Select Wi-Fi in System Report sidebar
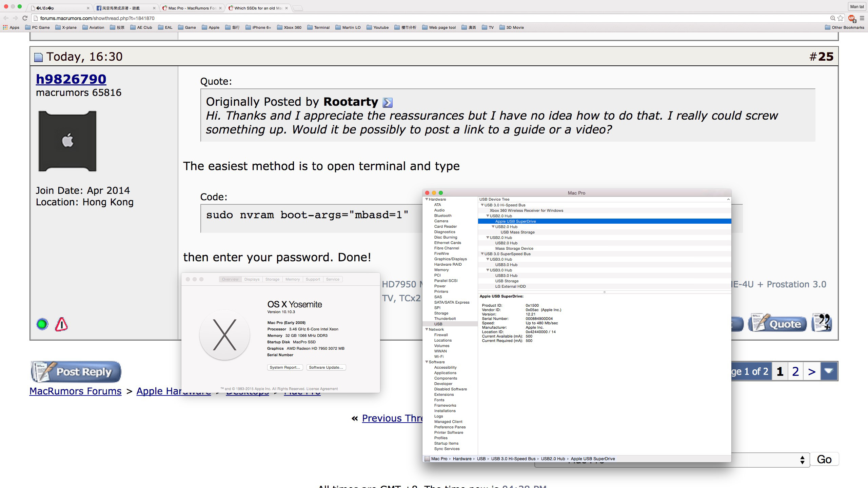868x488 pixels. (439, 357)
